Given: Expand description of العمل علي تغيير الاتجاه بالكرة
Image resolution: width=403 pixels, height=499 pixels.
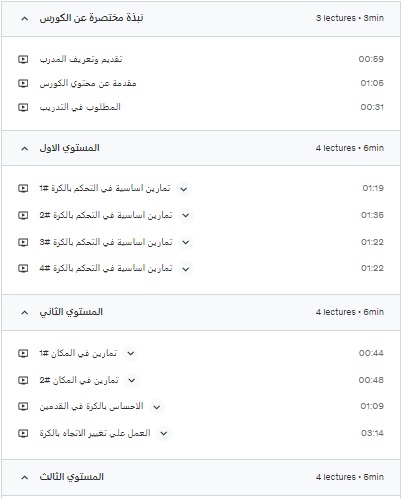Looking at the screenshot, I should point(163,433).
